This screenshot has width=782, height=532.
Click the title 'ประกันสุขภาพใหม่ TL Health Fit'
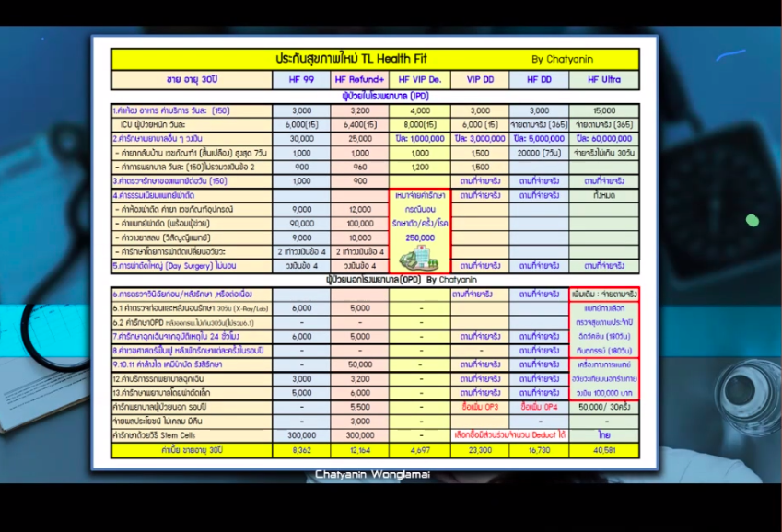351,59
